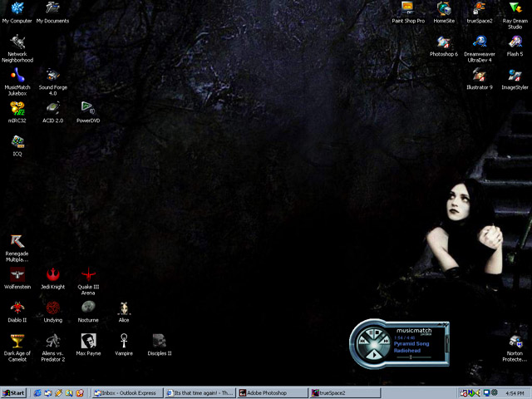Switch to trueSpace2 taskbar button
Screen dimensions: 532x399
click(x=346, y=393)
